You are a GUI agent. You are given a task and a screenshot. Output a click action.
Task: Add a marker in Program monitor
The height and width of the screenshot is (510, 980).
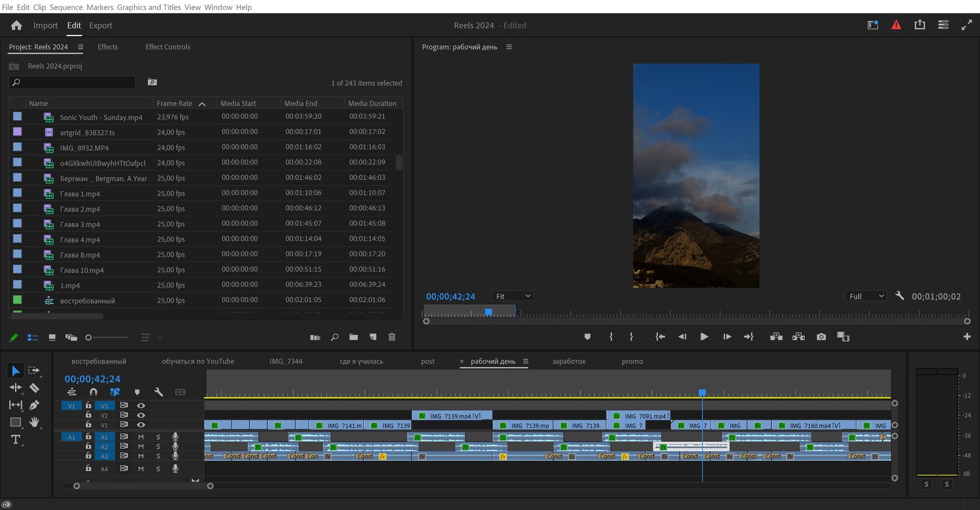pos(587,337)
